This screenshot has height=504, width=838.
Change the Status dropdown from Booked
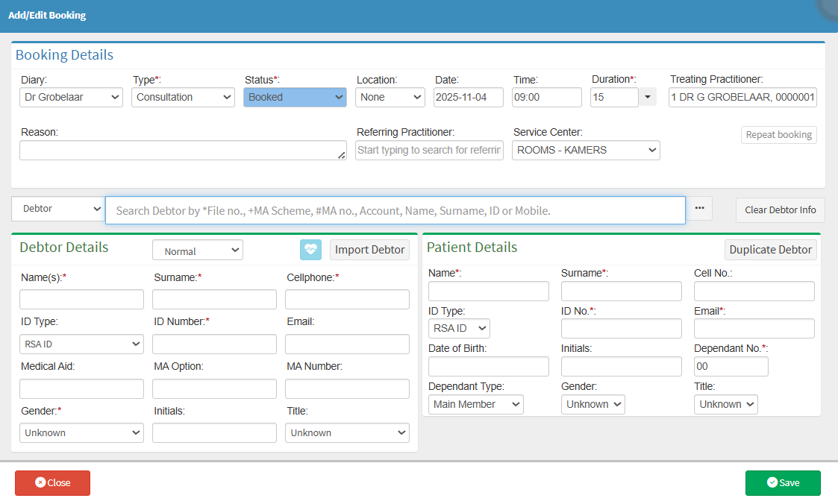coord(295,97)
